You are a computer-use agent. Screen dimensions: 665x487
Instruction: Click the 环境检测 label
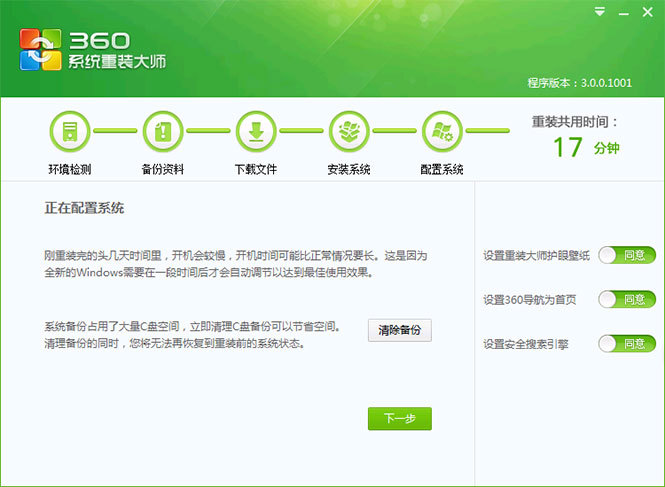pyautogui.click(x=70, y=170)
